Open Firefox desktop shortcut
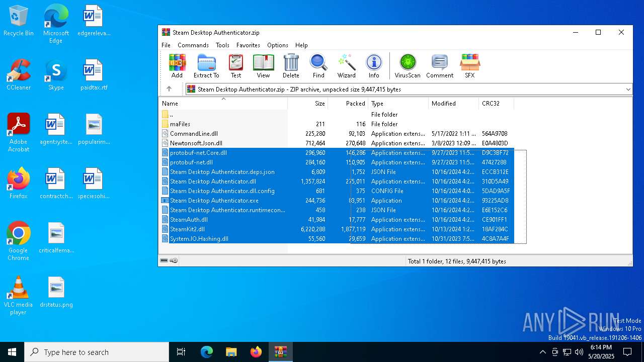This screenshot has height=362, width=644. 19,184
